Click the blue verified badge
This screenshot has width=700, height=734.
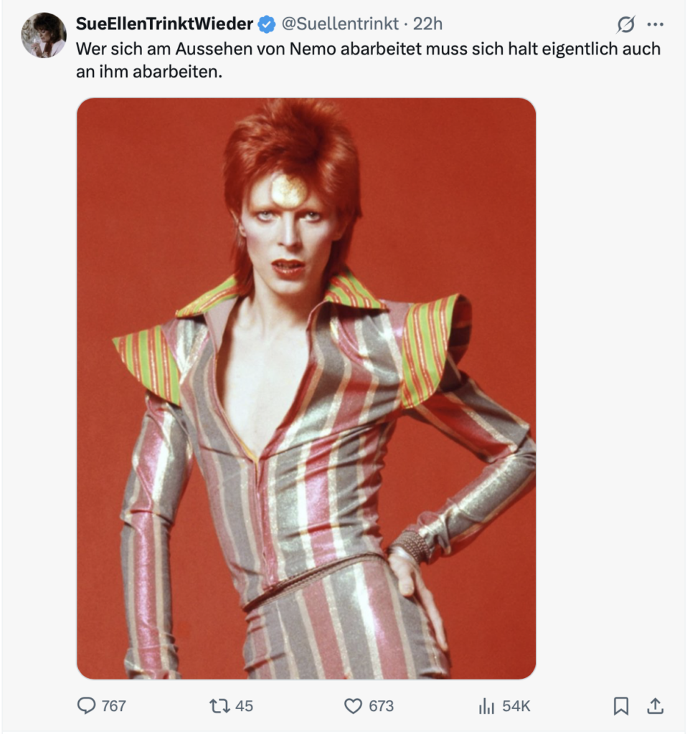click(268, 24)
